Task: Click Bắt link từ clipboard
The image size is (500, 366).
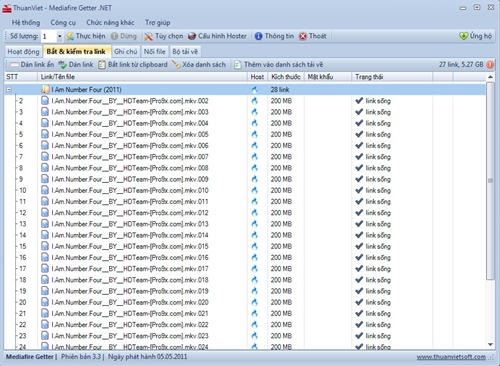Action: coord(133,64)
